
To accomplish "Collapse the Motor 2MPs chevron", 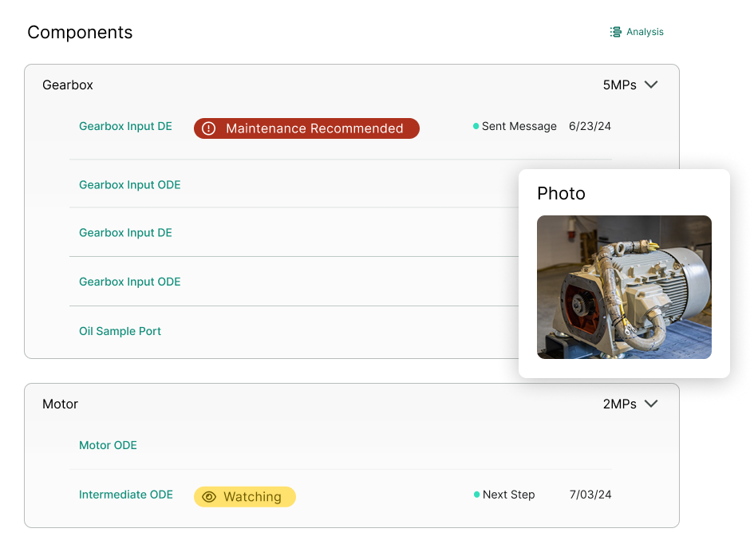I will point(651,404).
